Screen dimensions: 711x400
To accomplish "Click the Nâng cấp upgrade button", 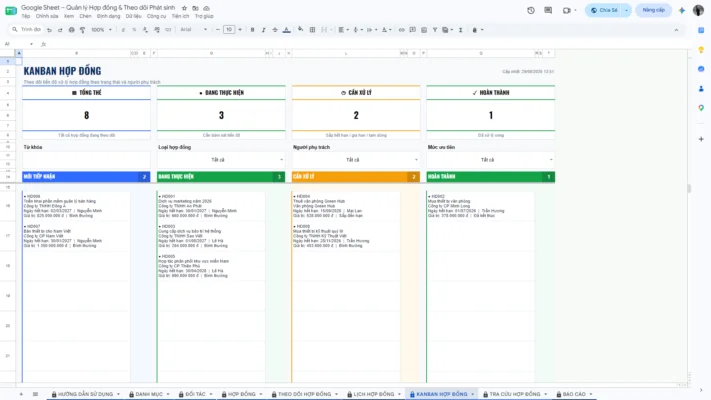I will pyautogui.click(x=653, y=10).
